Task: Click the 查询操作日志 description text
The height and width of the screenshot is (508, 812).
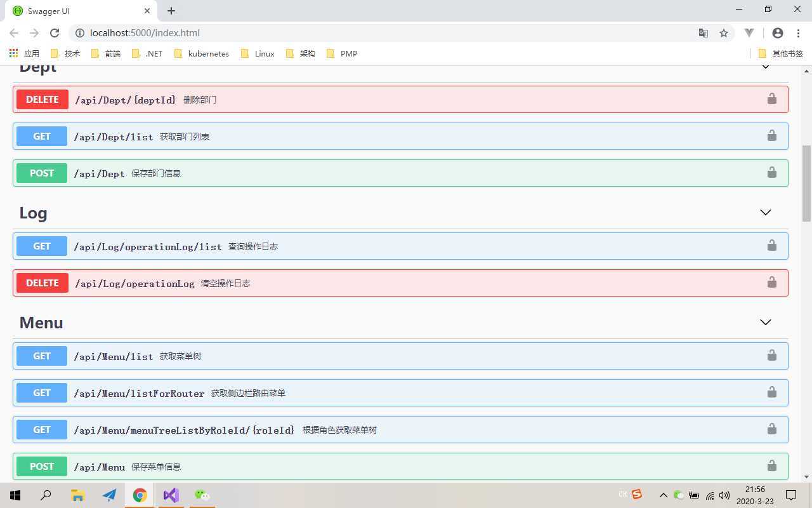Action: click(x=253, y=246)
